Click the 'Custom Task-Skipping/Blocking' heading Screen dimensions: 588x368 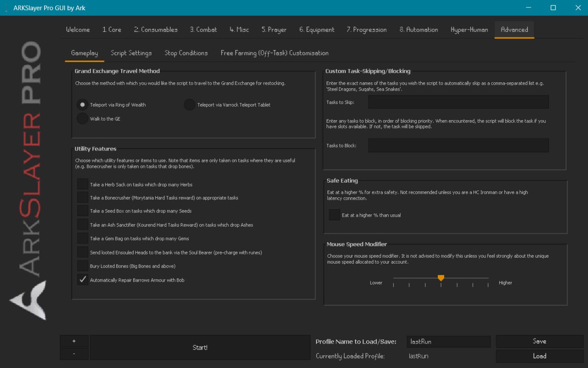click(368, 71)
